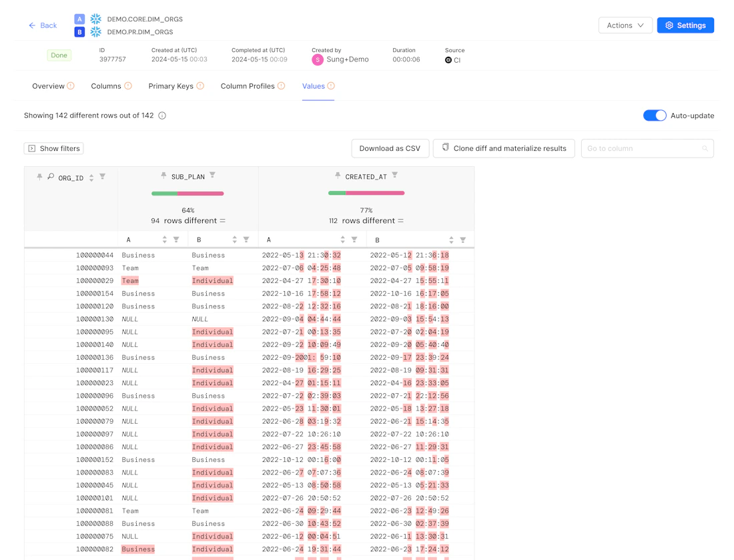Screen dimensions: 734x560
Task: Click the Snowflake icon next to DEMO.CORE.DIM_ORGS
Action: 95,19
